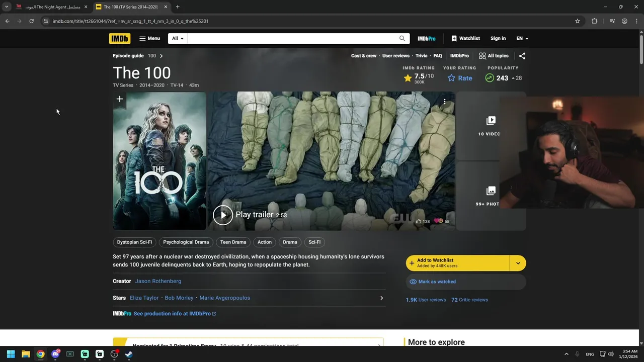Open IMDbPro from the header
This screenshot has width=644, height=362.
point(426,38)
